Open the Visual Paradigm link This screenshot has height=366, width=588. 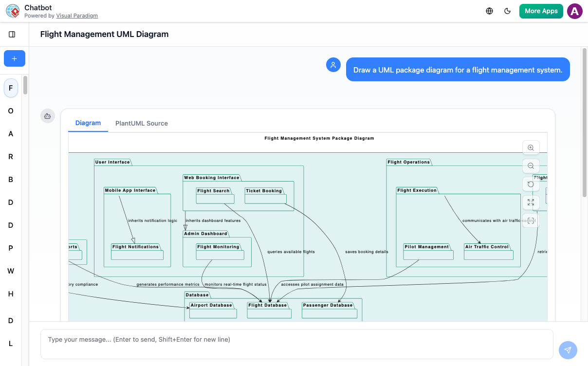tap(77, 15)
